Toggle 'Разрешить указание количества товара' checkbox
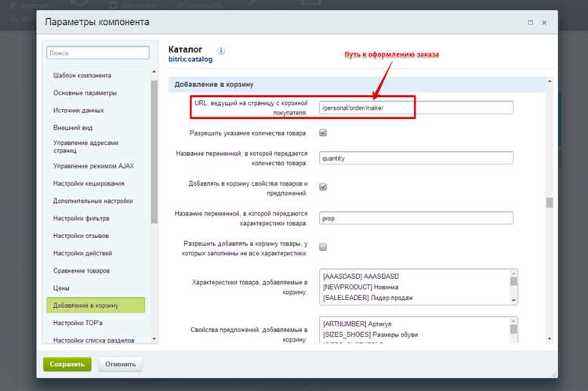The width and height of the screenshot is (588, 391). click(323, 132)
